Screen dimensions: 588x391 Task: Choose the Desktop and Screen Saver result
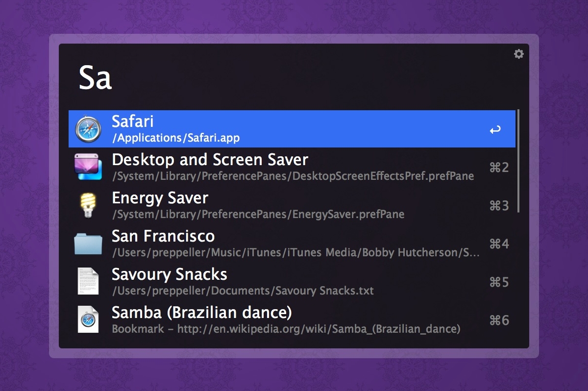pos(210,160)
